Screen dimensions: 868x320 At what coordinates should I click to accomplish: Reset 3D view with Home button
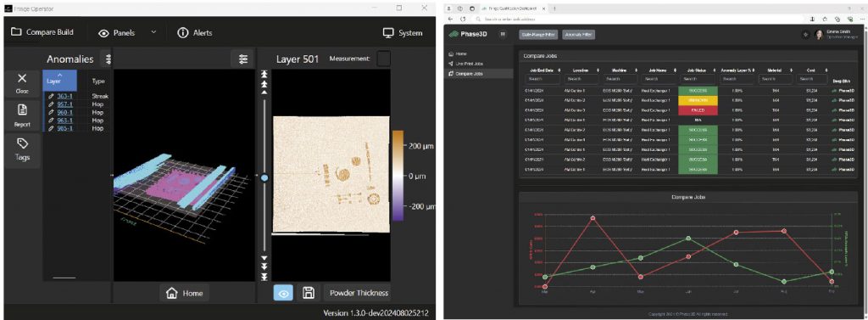tap(184, 293)
